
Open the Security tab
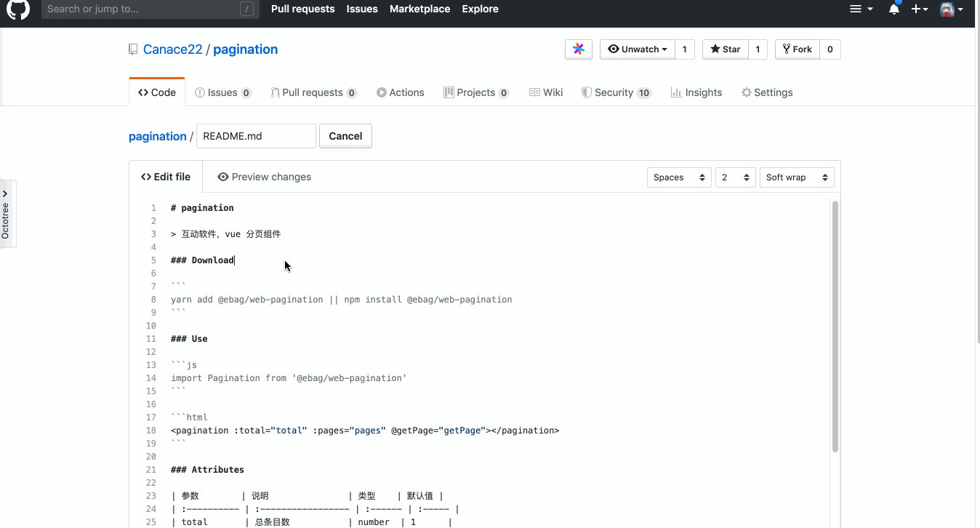click(616, 92)
